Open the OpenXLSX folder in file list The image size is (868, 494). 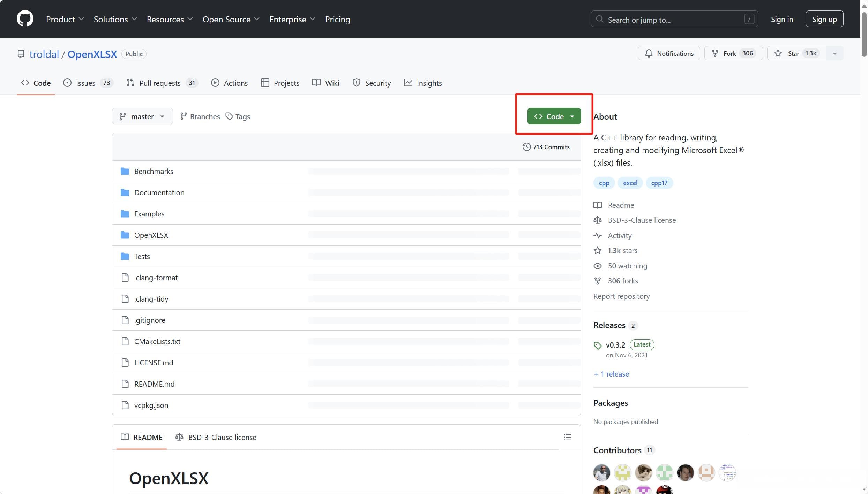tap(151, 235)
